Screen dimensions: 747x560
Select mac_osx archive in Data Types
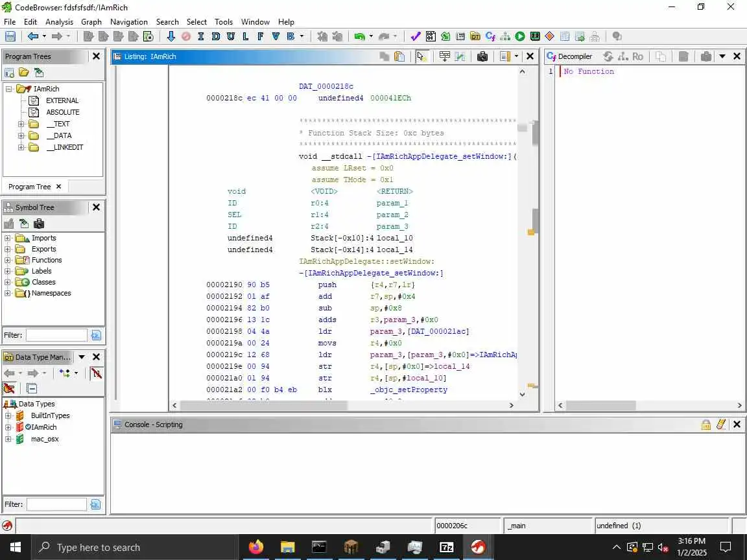pos(45,439)
